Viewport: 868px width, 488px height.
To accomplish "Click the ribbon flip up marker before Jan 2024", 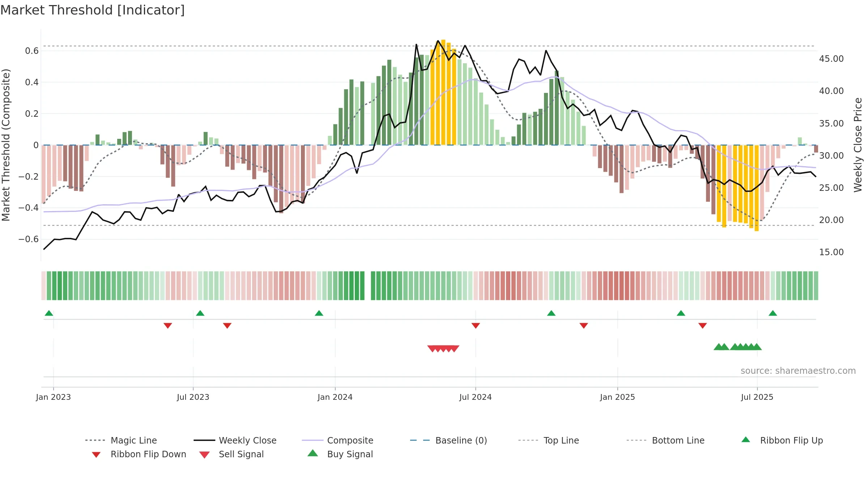I will (319, 313).
